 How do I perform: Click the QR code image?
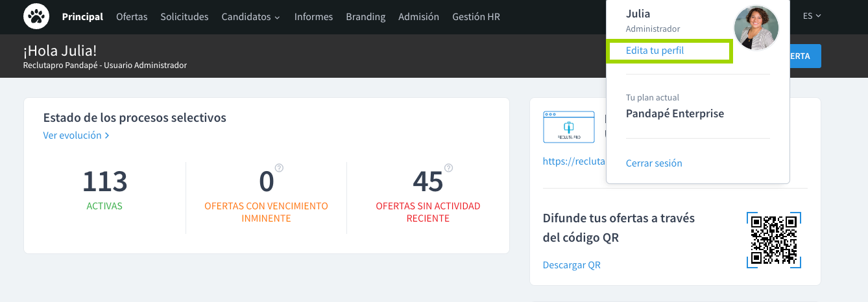pos(773,240)
